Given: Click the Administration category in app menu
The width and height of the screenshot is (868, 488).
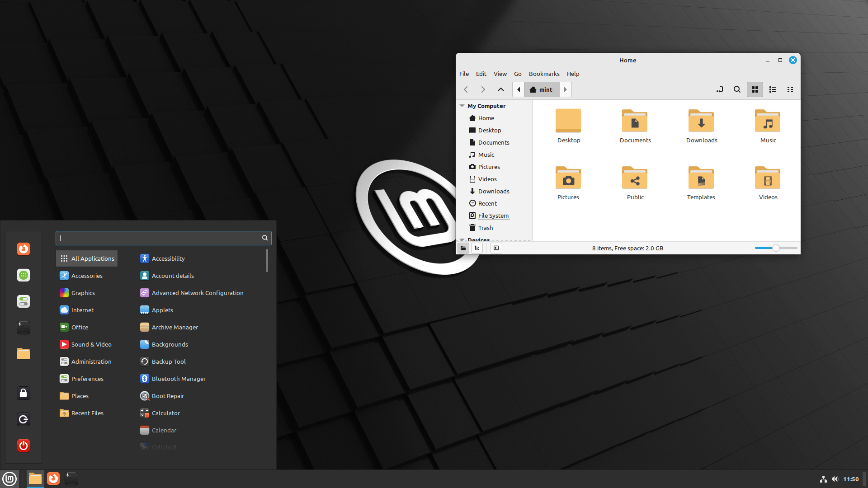Looking at the screenshot, I should coord(90,361).
